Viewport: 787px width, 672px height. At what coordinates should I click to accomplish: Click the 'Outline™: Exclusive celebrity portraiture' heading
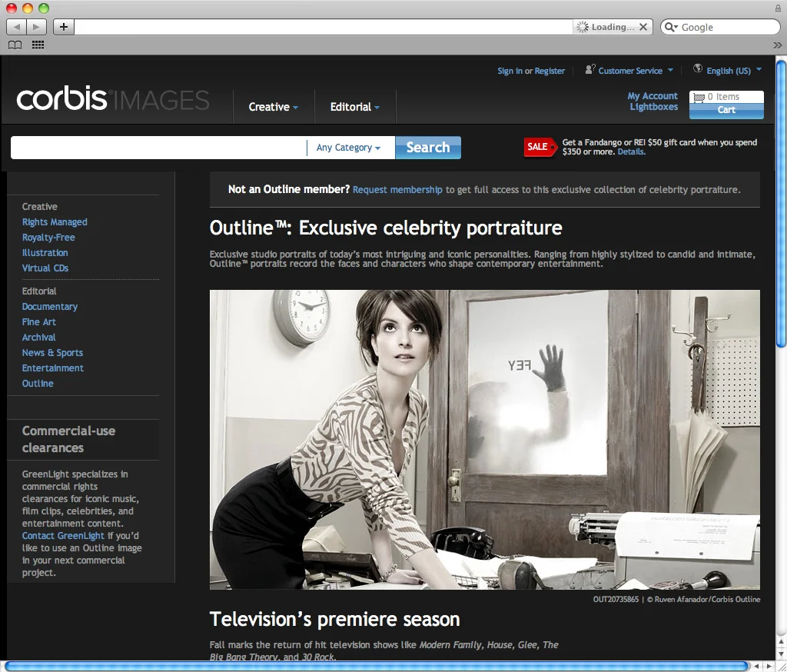click(x=386, y=228)
